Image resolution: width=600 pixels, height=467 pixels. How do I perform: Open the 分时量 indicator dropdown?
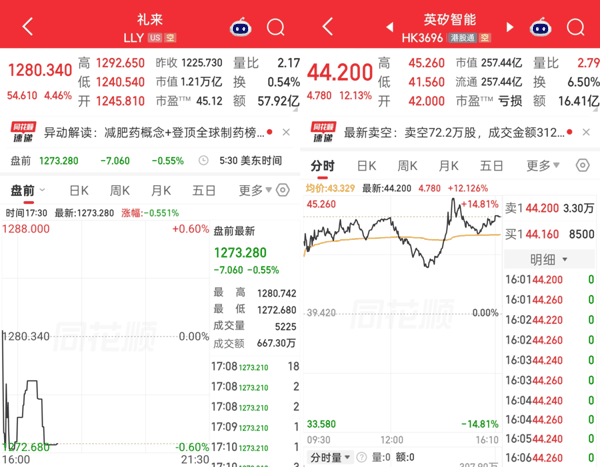[x=330, y=457]
